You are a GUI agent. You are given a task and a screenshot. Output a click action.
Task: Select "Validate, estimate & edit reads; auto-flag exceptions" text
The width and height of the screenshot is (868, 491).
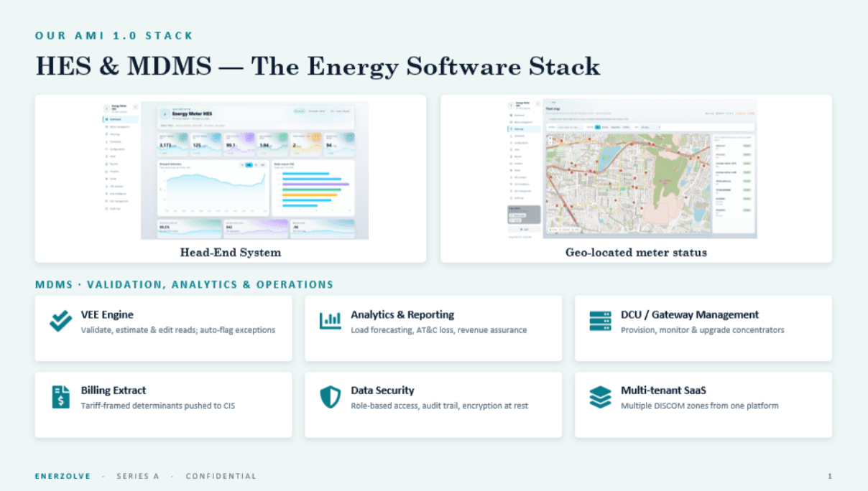(178, 330)
